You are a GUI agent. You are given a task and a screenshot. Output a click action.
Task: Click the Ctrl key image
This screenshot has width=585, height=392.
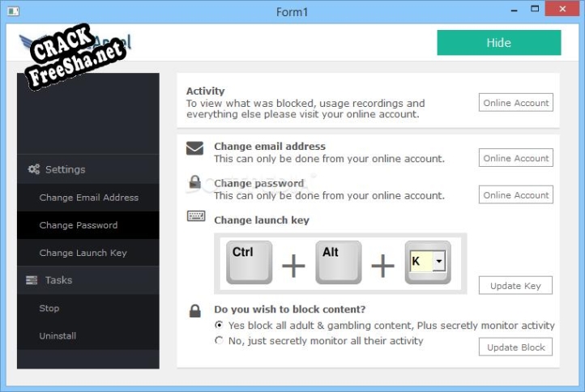(x=249, y=262)
